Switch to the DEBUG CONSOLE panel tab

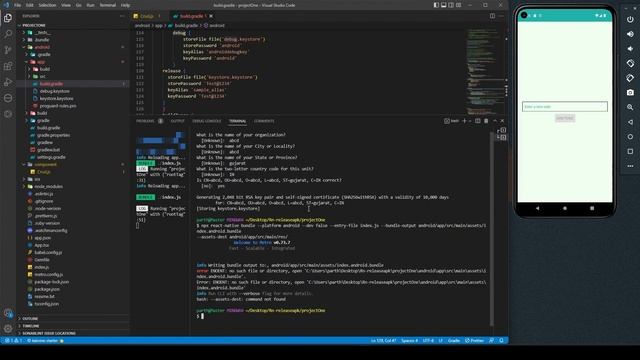click(x=207, y=121)
